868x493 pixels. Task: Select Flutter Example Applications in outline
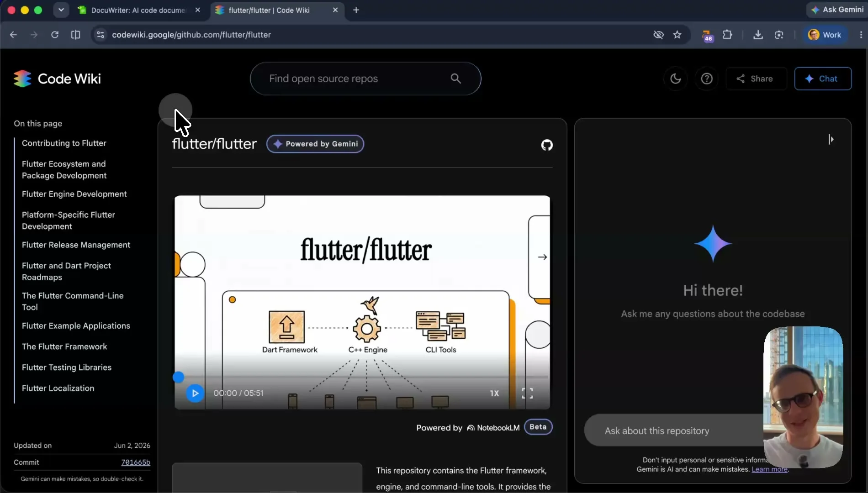pyautogui.click(x=76, y=325)
